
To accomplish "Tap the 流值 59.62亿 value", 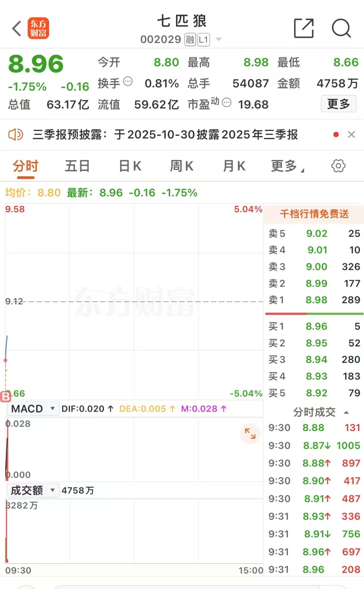I will 138,104.
